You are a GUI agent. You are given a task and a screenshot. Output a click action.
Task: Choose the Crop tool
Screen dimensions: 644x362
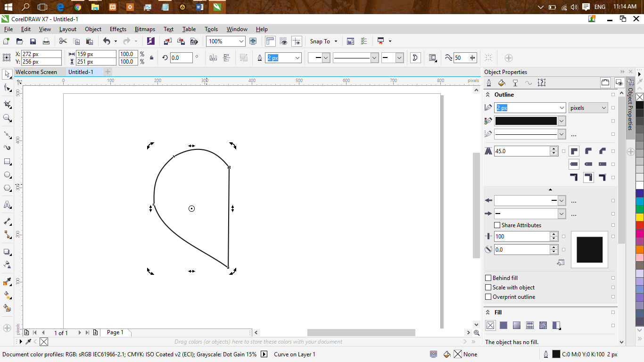[7, 104]
